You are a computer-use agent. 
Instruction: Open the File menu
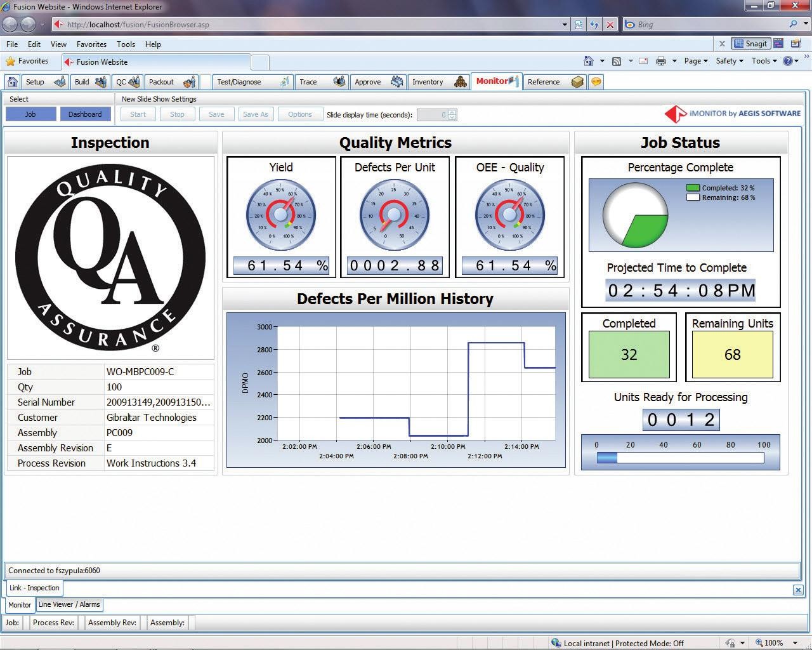pyautogui.click(x=12, y=44)
